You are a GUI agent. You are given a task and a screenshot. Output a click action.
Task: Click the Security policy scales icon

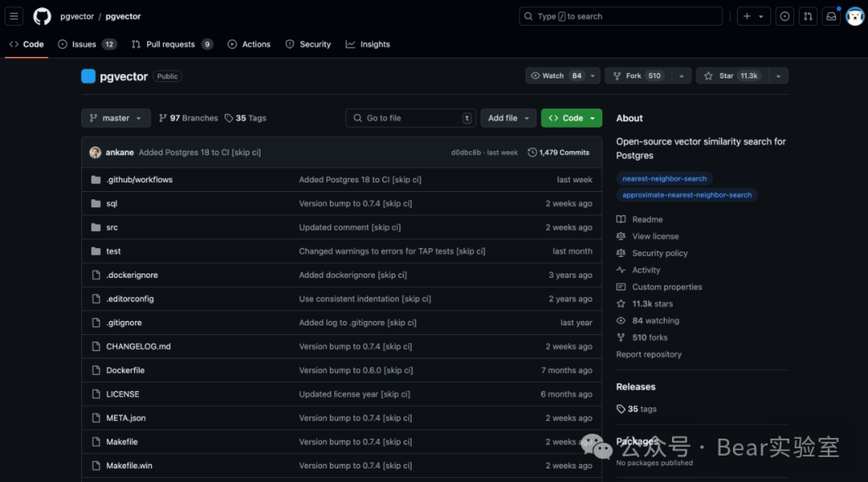621,253
